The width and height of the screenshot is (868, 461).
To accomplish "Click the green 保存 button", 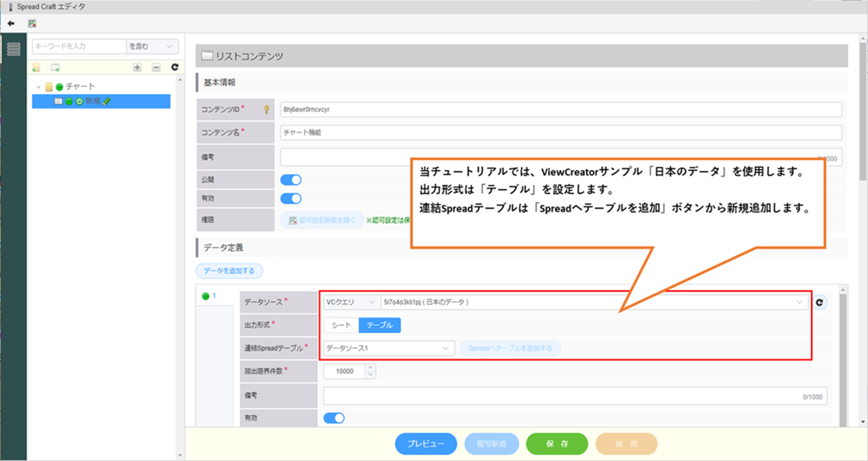I will click(x=557, y=444).
